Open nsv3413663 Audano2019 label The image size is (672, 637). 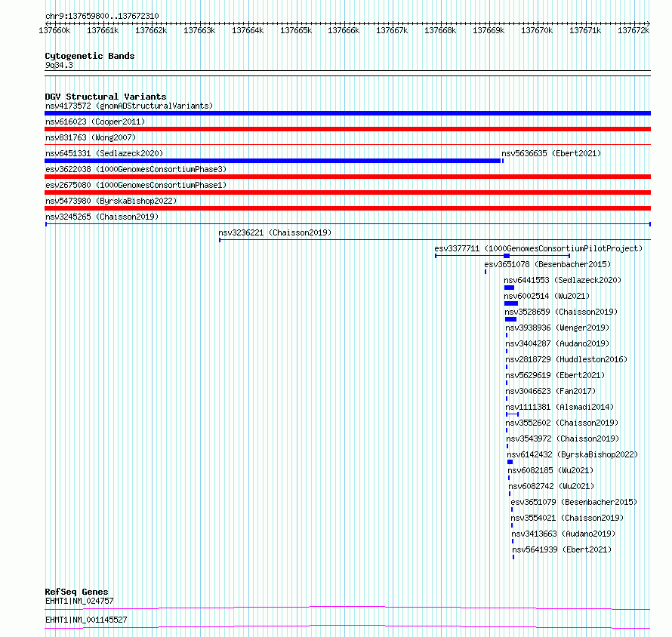(563, 534)
